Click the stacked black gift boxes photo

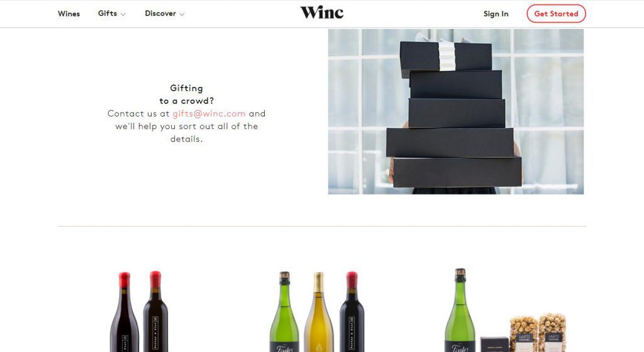pos(455,111)
